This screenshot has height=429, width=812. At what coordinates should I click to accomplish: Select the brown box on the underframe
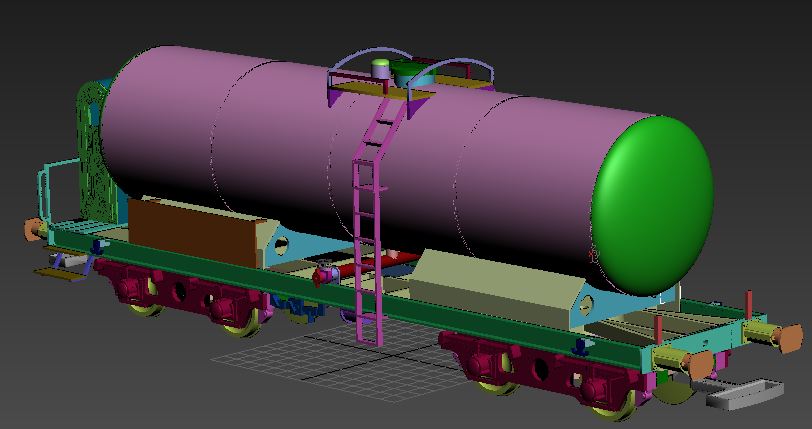pos(190,230)
